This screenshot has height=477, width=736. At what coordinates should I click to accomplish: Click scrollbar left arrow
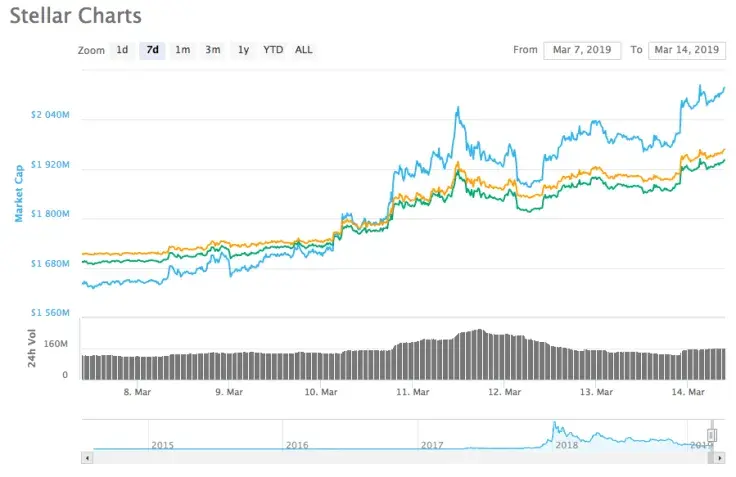(x=86, y=457)
